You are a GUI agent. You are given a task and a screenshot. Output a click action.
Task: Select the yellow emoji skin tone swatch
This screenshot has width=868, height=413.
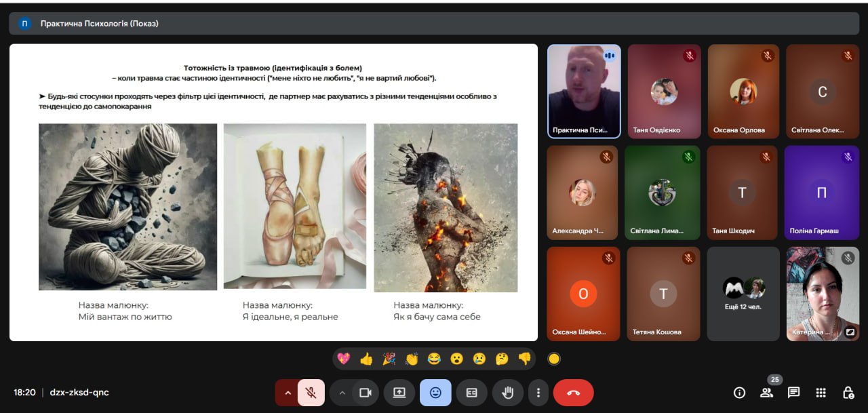click(554, 359)
